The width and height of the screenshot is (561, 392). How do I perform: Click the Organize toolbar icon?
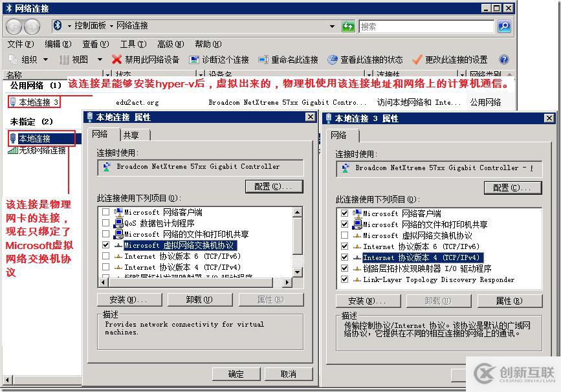coord(13,60)
